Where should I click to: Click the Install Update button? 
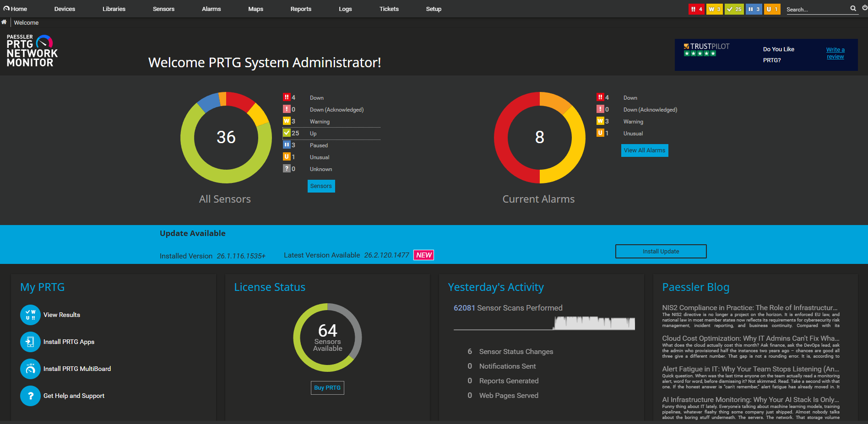click(x=661, y=251)
